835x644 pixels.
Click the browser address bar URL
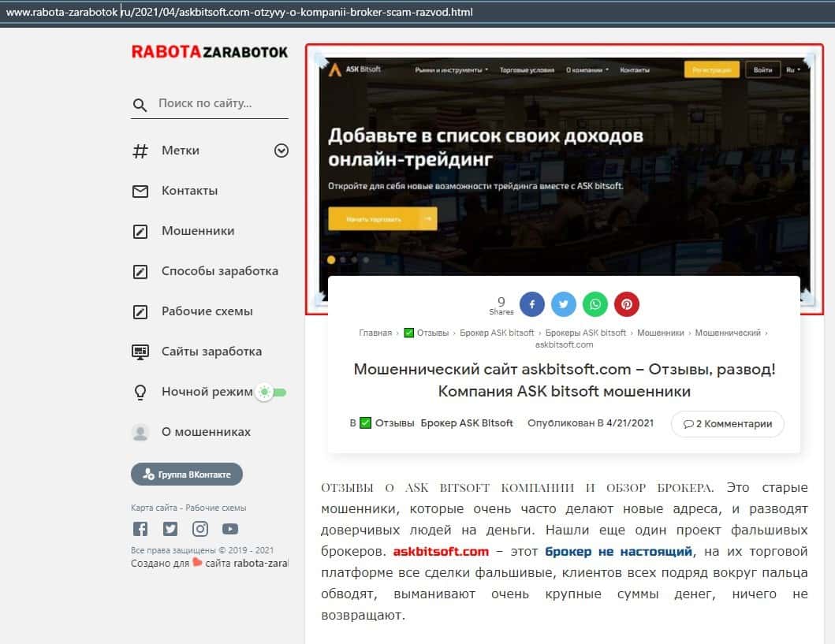[239, 12]
